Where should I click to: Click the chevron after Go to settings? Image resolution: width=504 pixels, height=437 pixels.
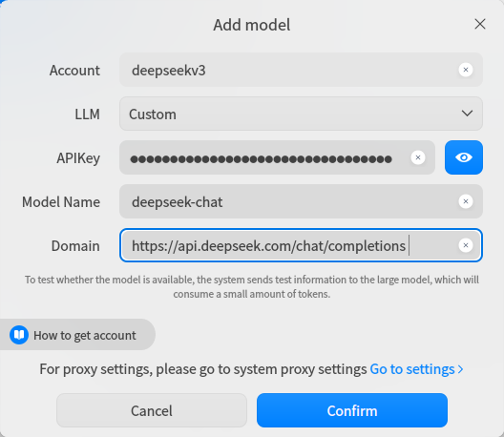(x=461, y=369)
